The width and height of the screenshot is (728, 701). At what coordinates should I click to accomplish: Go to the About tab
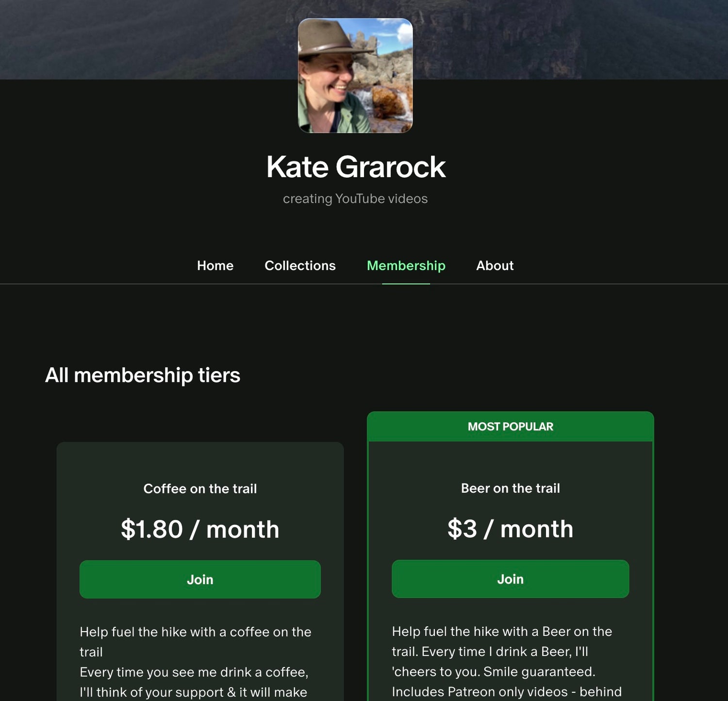[495, 265]
